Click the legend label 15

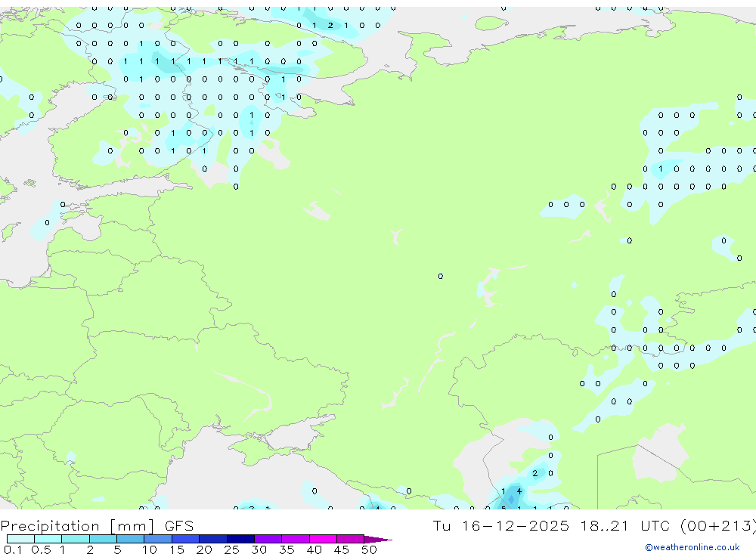tap(177, 549)
